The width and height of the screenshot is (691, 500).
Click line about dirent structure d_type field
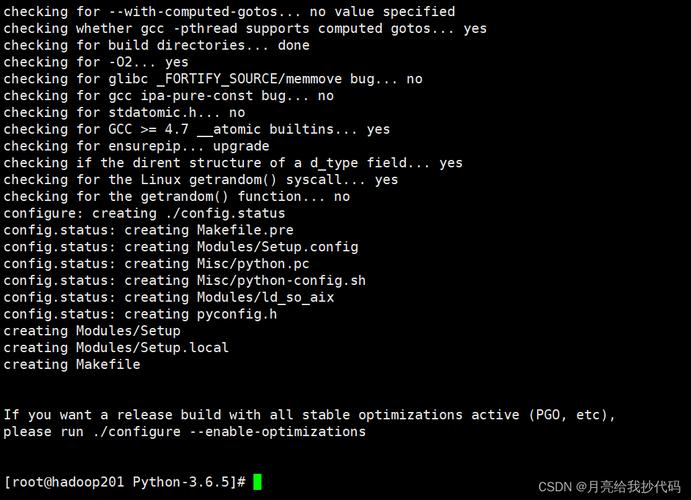click(233, 163)
